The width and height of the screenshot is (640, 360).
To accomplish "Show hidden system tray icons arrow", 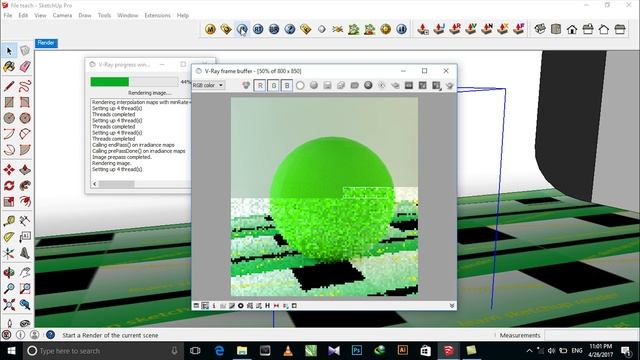I will 529,351.
